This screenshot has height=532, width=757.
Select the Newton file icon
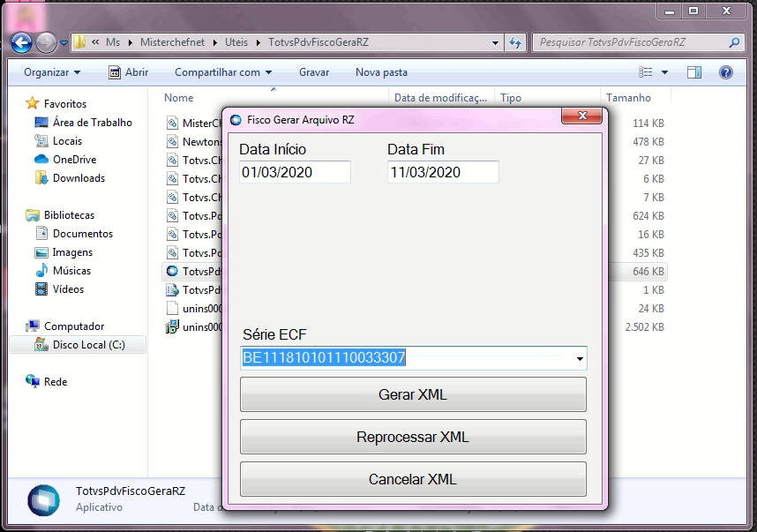click(172, 141)
